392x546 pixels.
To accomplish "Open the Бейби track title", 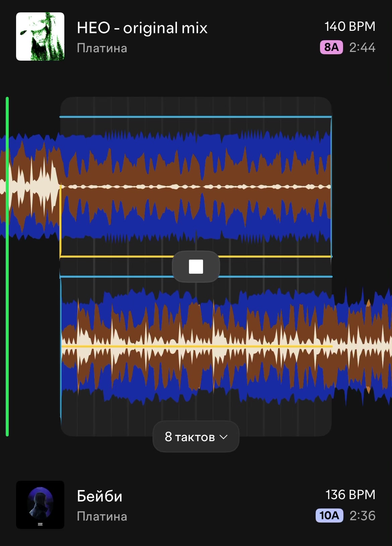I will click(100, 496).
